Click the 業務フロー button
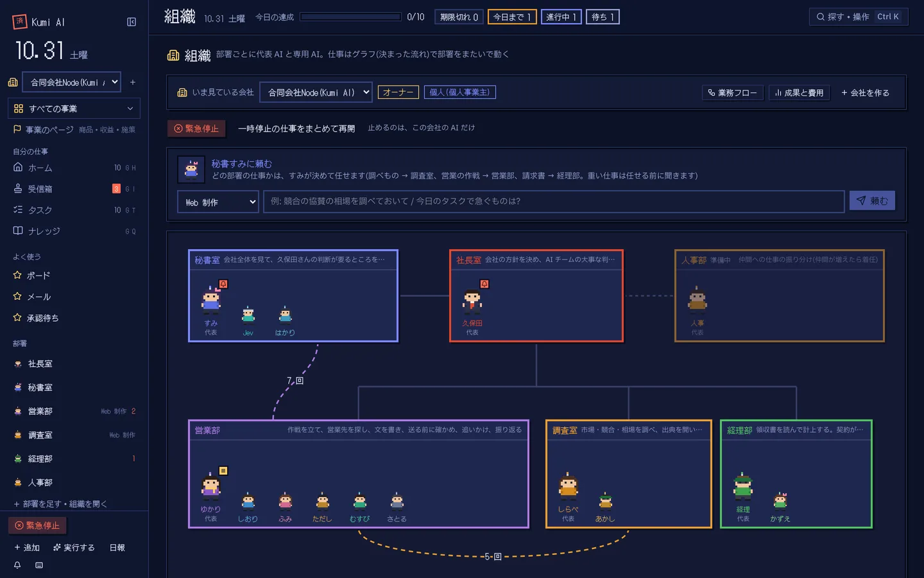The height and width of the screenshot is (578, 924). [733, 92]
